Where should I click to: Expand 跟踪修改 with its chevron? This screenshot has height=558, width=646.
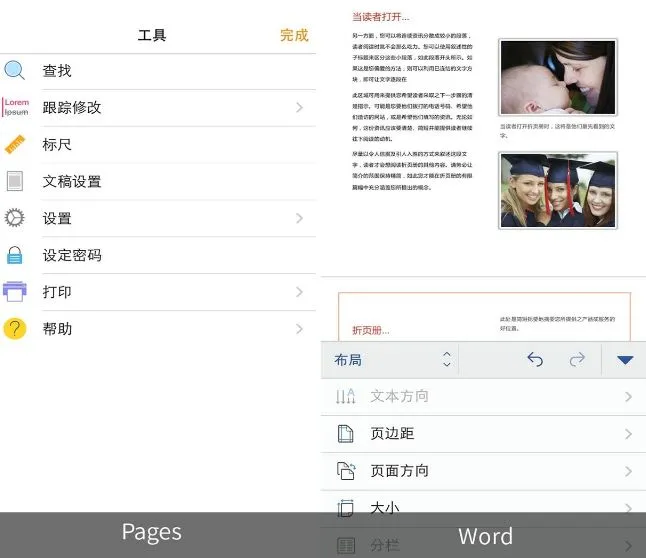(x=300, y=108)
